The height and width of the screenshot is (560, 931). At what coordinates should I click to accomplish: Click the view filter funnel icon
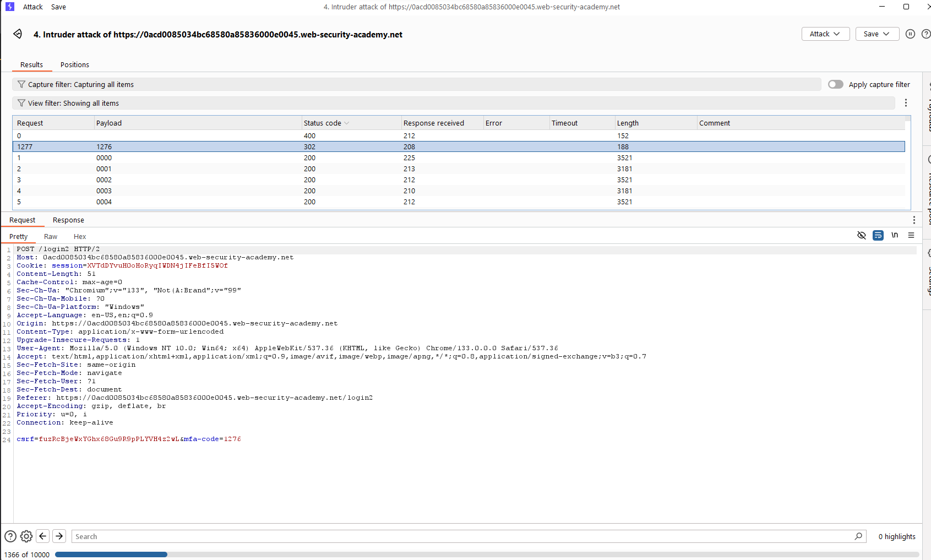pyautogui.click(x=21, y=103)
